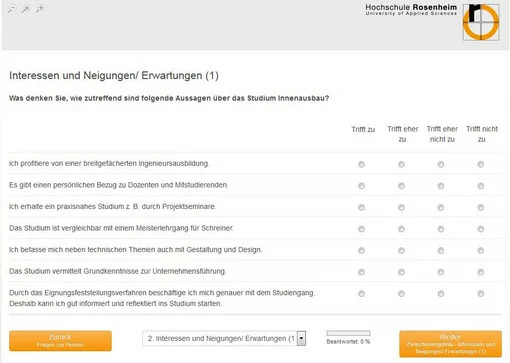This screenshot has width=510, height=363.
Task: Select 'Trifft eher nicht zu' for Meisterlehrgang statement
Action: pyautogui.click(x=441, y=229)
